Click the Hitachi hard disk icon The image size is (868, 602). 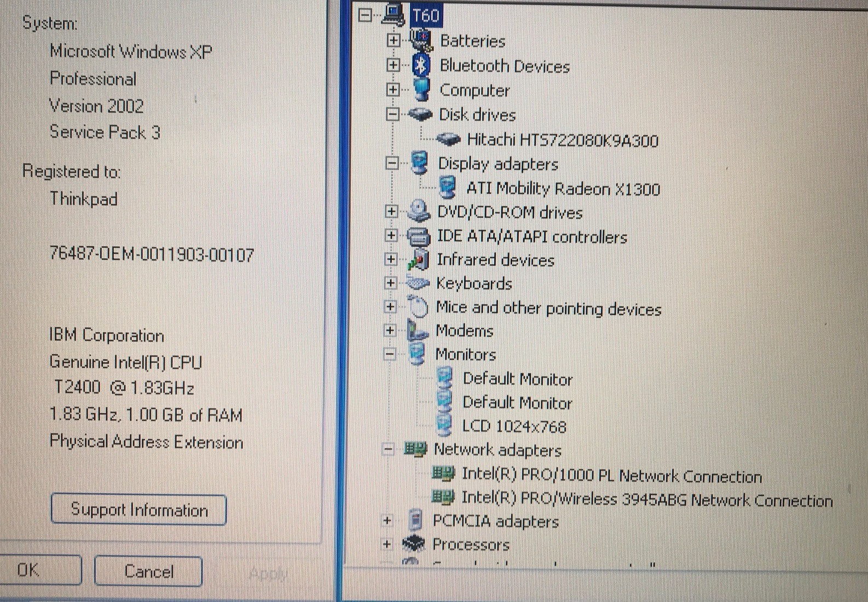coord(448,140)
